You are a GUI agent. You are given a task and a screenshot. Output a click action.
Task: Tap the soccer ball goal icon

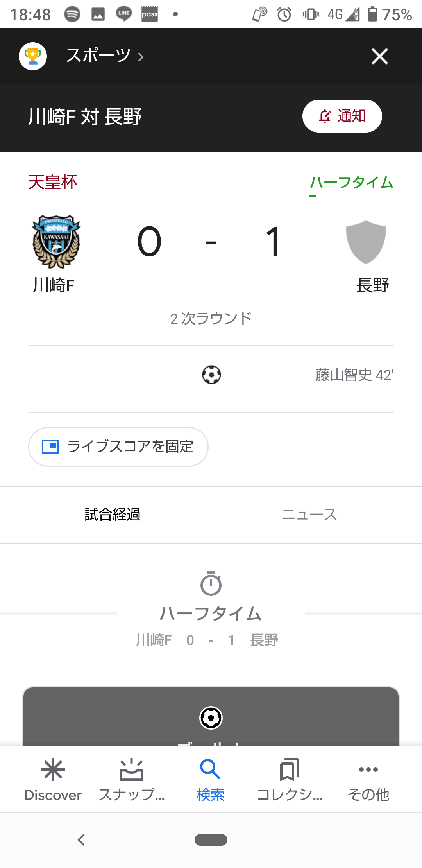tap(211, 375)
